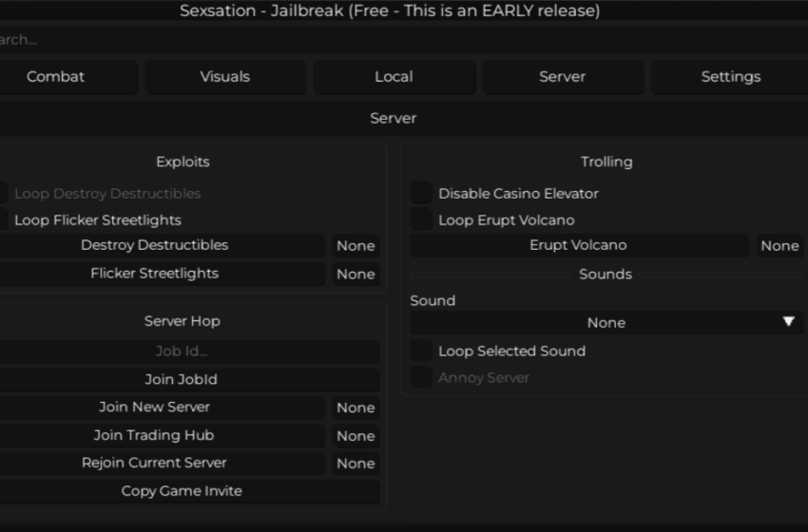Toggle the Annoy Server checkbox
Image resolution: width=808 pixels, height=532 pixels.
[x=421, y=377]
